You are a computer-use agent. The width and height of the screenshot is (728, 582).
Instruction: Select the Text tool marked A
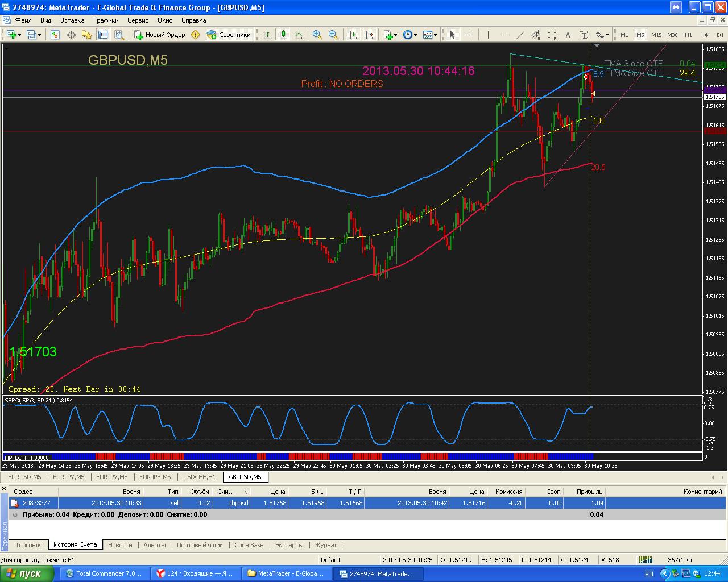pos(568,35)
